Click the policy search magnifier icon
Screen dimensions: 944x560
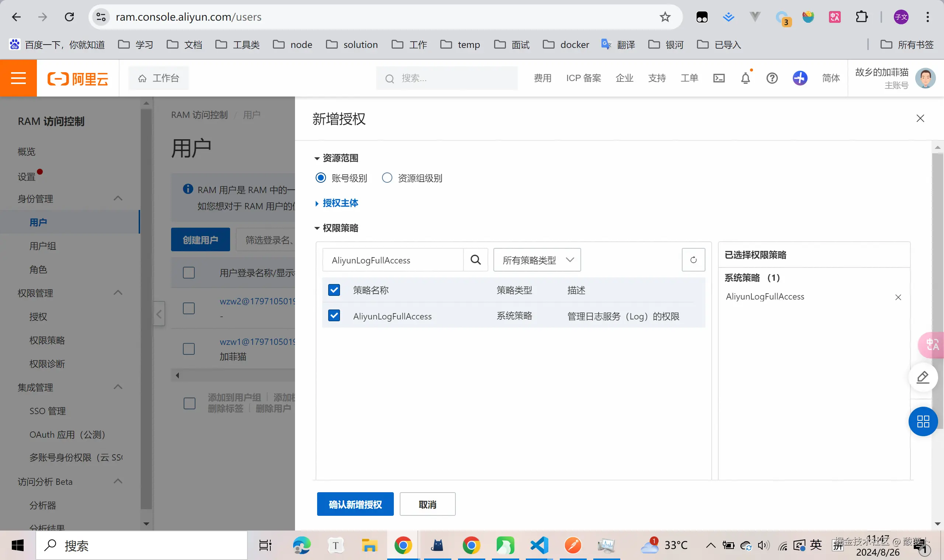(x=475, y=260)
